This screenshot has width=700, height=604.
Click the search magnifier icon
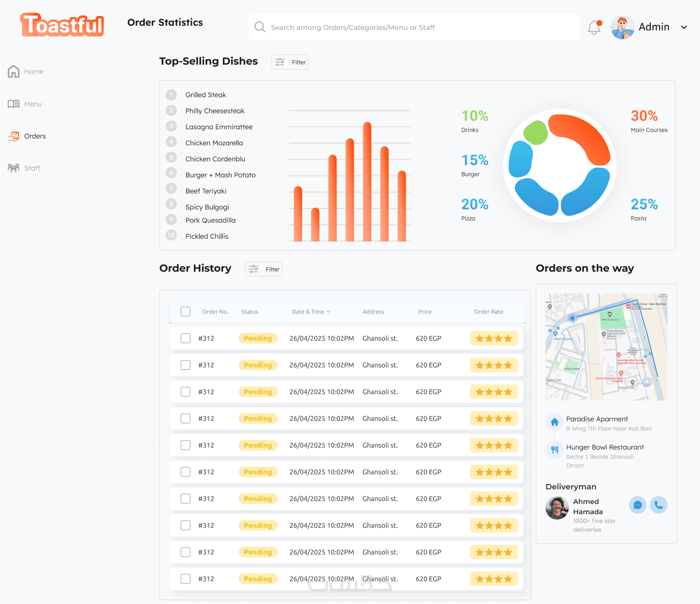tap(260, 27)
